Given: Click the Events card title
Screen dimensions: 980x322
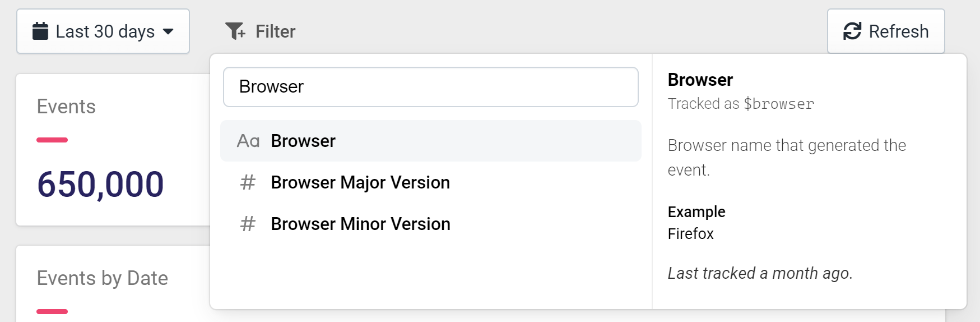Looking at the screenshot, I should tap(66, 107).
